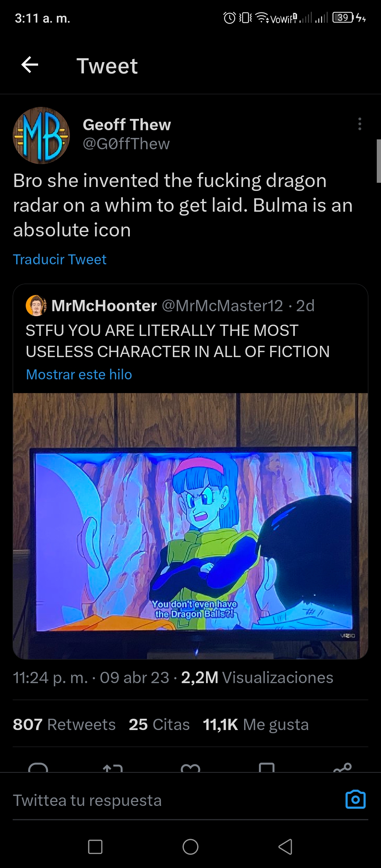Click the Traducir Tweet link
Screen dimensions: 381x868
tap(60, 260)
